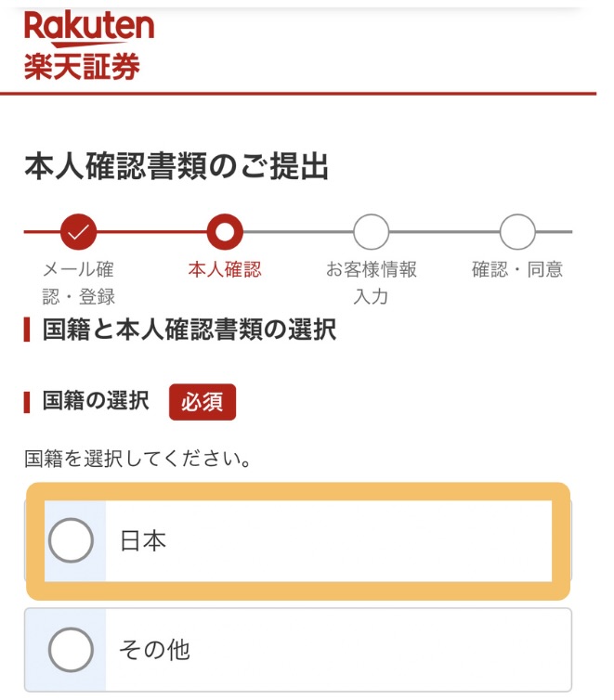
Task: Click the 確認・同意 step circle
Action: 517,231
